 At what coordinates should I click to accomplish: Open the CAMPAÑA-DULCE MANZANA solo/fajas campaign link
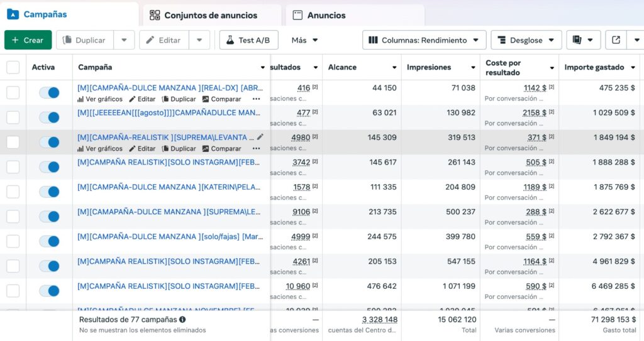(x=170, y=237)
